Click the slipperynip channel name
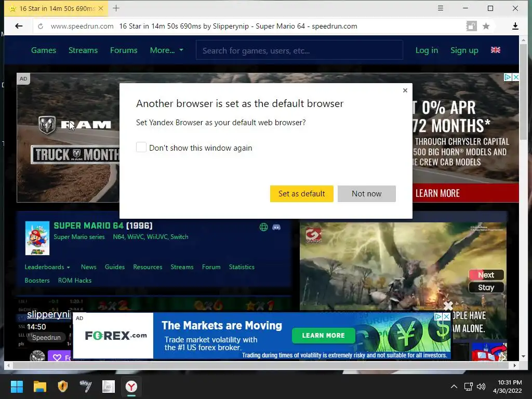Viewport: 532px width, 399px height. (48, 314)
